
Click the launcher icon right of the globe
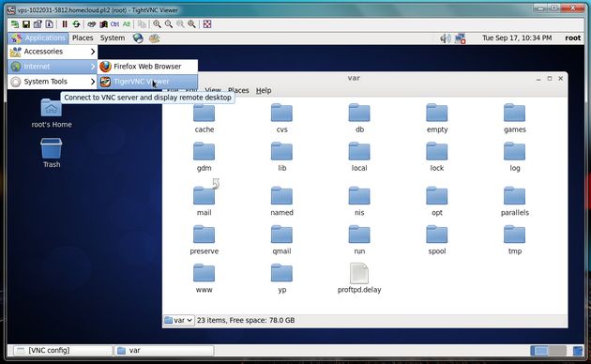pos(154,38)
